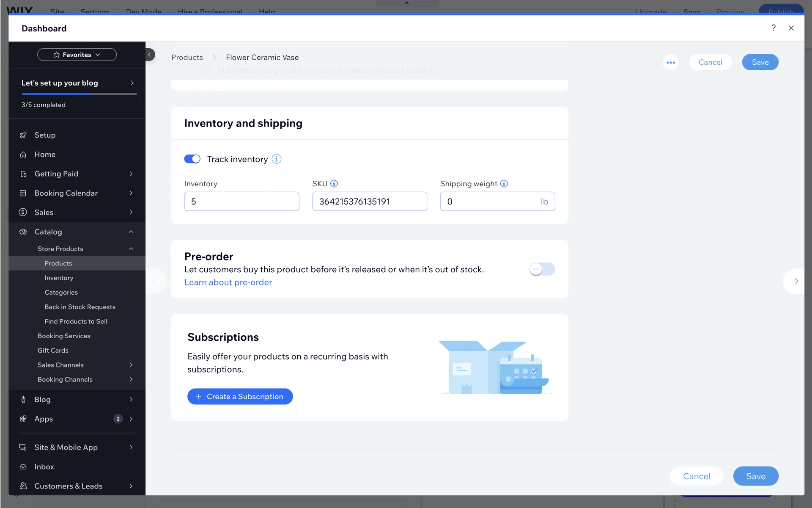
Task: Click the Create a Subscription button
Action: point(240,397)
